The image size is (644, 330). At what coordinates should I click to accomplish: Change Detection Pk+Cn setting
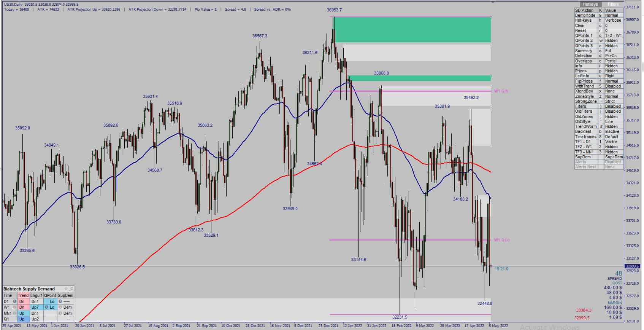(614, 56)
